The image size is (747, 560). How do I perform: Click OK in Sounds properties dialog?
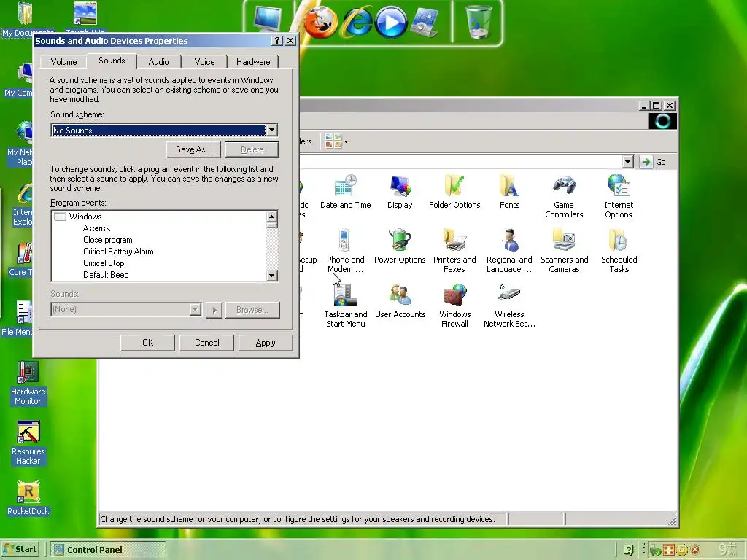click(x=147, y=343)
